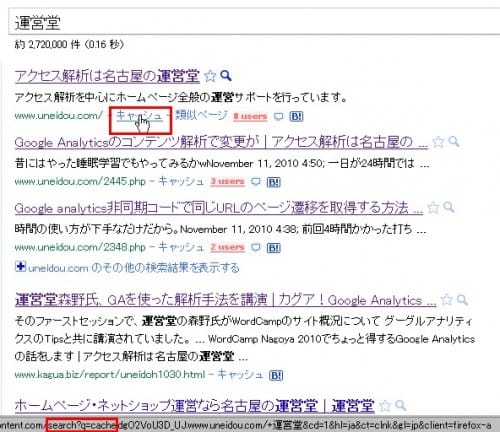Viewport: 500px width, 432px height.
Task: Click the snippet アクセス解析を中心にホームページ全般
Action: click(181, 97)
